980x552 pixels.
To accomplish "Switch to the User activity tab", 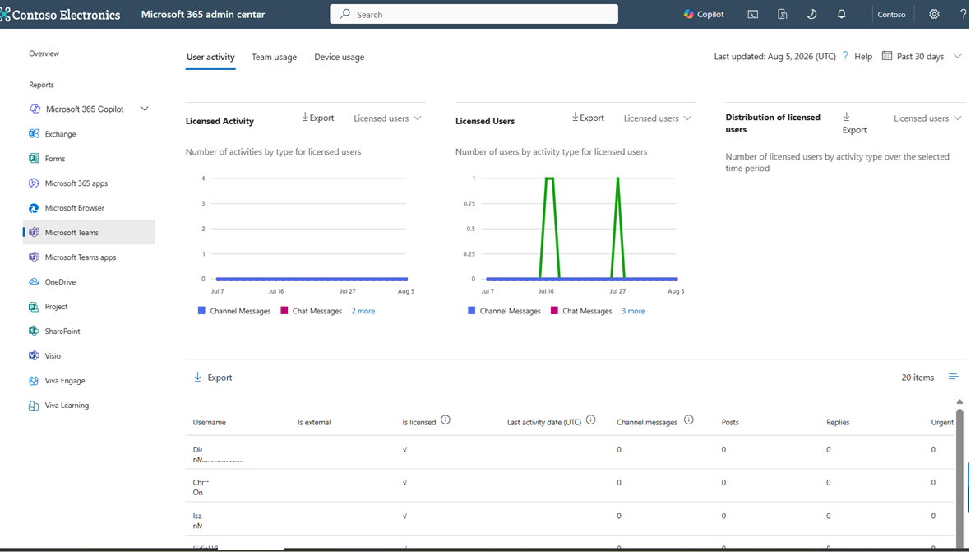I will tap(210, 57).
